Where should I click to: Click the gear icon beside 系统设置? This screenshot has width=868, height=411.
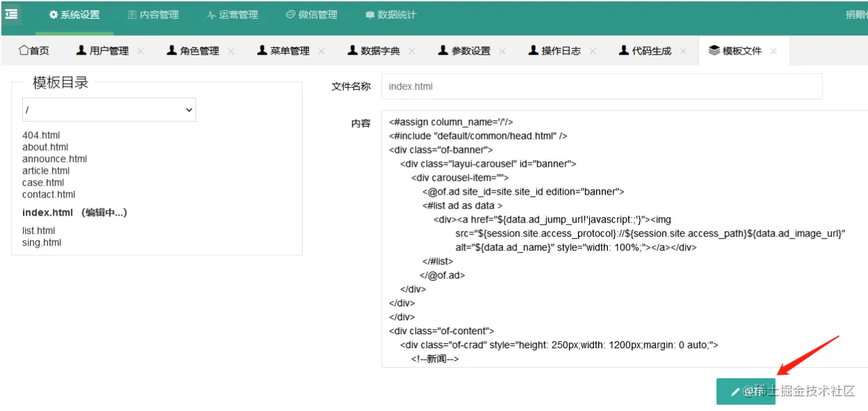53,15
